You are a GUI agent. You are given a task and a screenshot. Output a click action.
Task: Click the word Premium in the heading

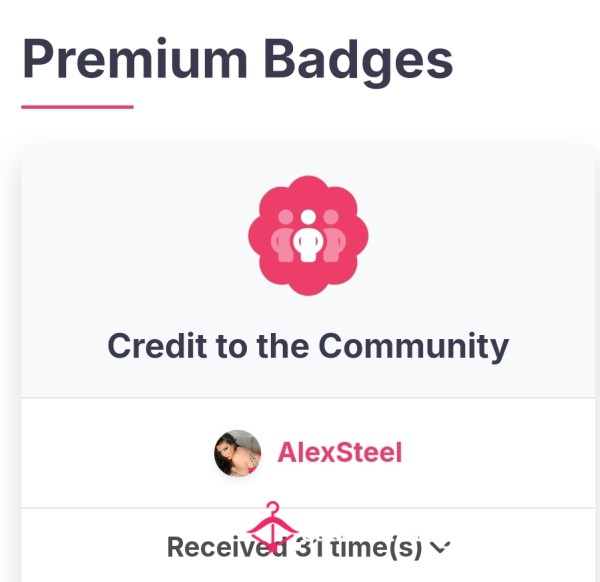(x=135, y=58)
